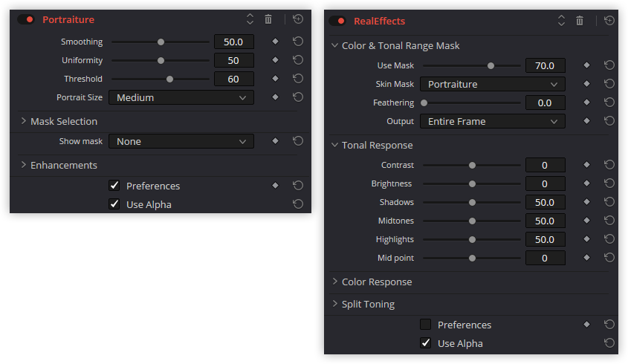This screenshot has width=628, height=364.
Task: Click the Threshold slider handle
Action: click(169, 79)
